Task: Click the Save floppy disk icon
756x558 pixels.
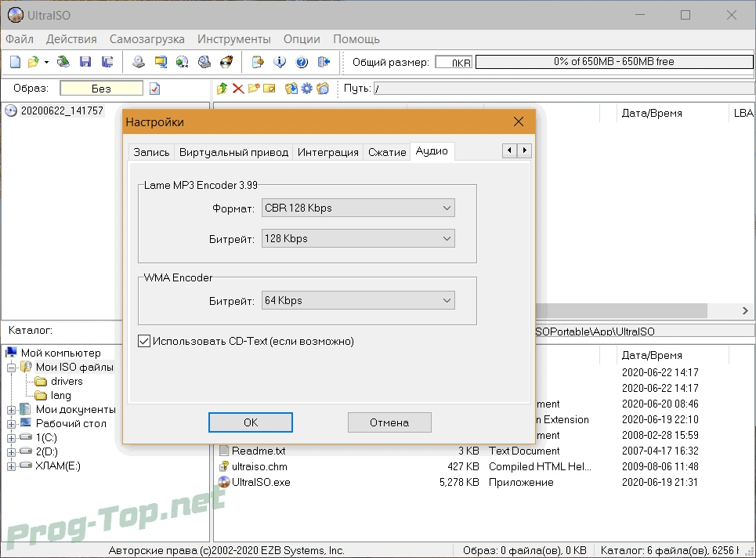Action: 85,62
